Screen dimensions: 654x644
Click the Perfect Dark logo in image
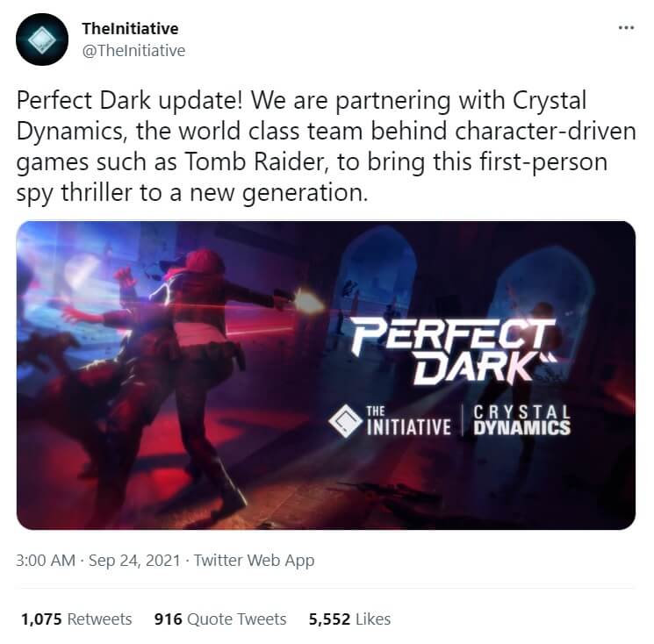[x=454, y=351]
